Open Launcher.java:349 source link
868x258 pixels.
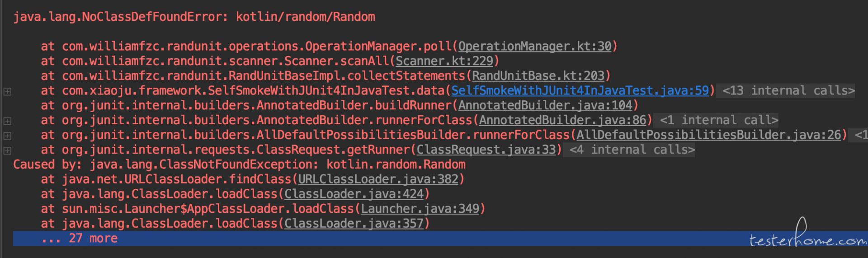pyautogui.click(x=420, y=209)
